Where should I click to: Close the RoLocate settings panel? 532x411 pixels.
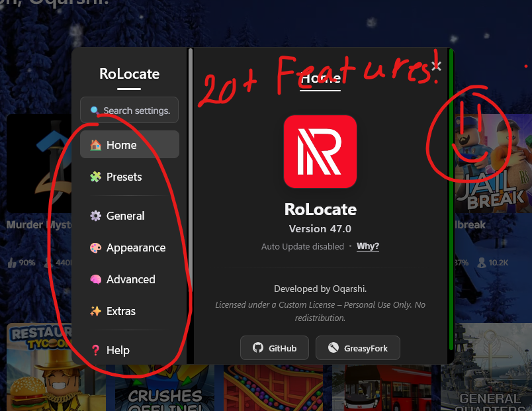tap(436, 66)
